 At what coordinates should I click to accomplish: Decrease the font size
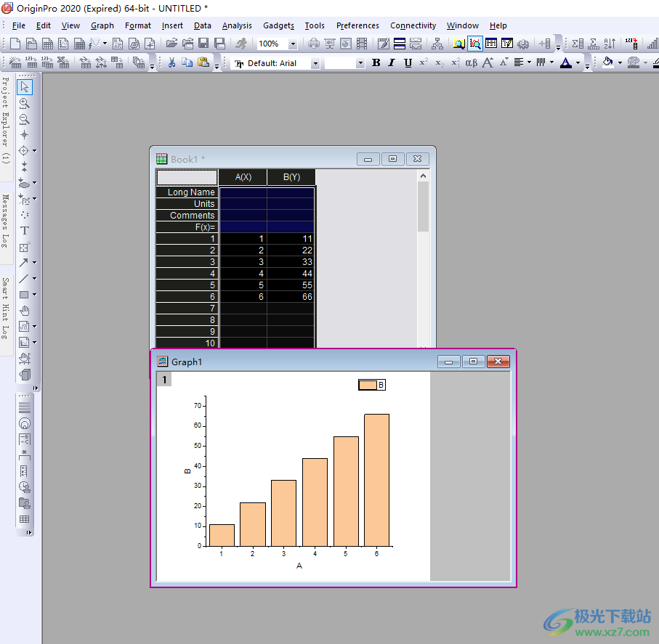tap(504, 63)
